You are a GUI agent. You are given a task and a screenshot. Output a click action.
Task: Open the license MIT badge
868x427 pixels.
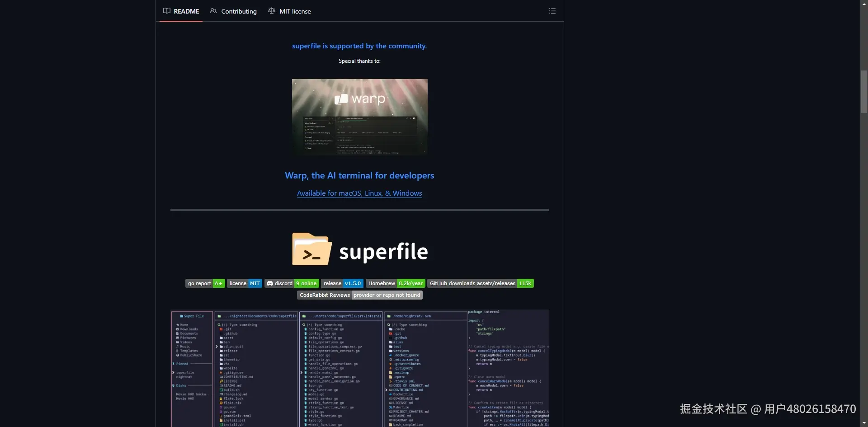(245, 283)
